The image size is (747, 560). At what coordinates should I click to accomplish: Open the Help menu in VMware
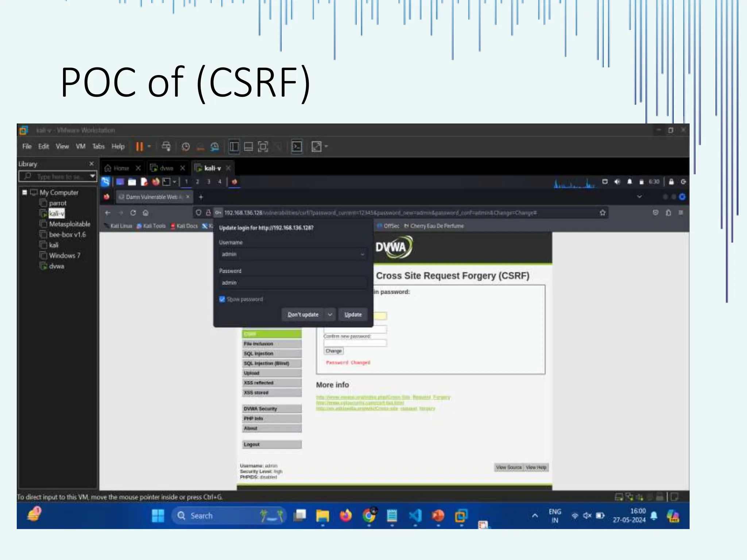[x=118, y=146]
